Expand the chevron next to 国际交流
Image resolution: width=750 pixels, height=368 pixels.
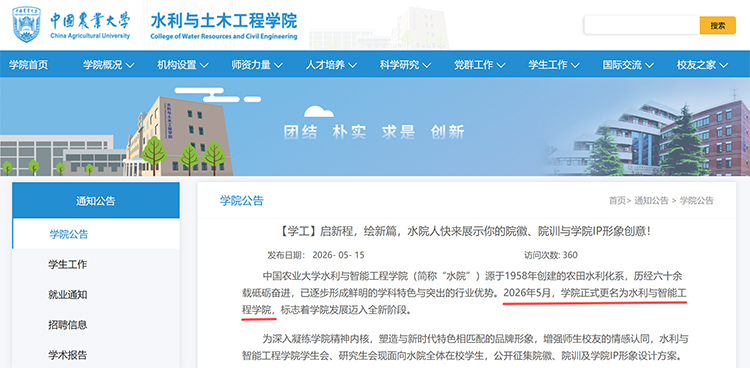click(649, 65)
